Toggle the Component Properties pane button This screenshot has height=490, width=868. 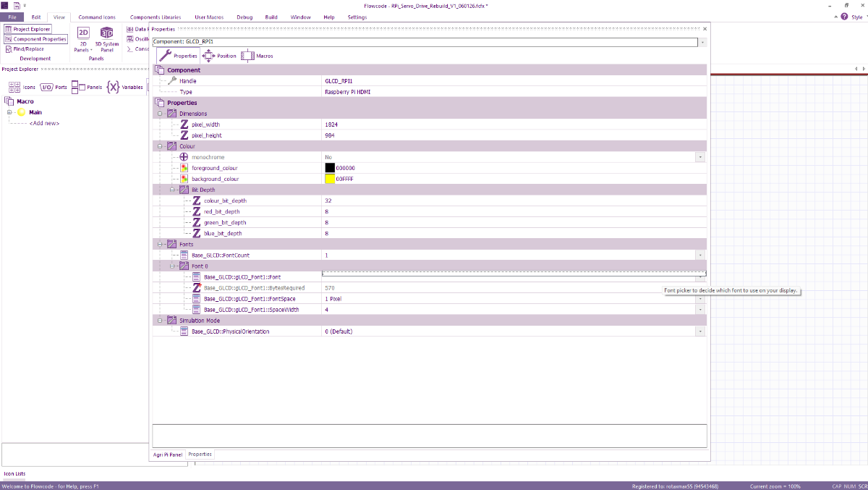coord(35,39)
